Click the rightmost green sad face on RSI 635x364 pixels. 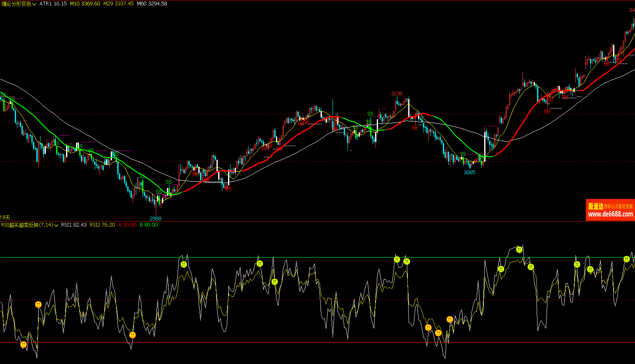coord(627,259)
